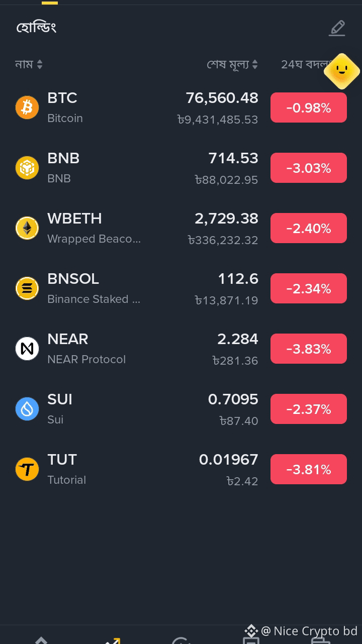This screenshot has width=362, height=644.
Task: Sort holdings by নাম column arrows
Action: (x=40, y=64)
